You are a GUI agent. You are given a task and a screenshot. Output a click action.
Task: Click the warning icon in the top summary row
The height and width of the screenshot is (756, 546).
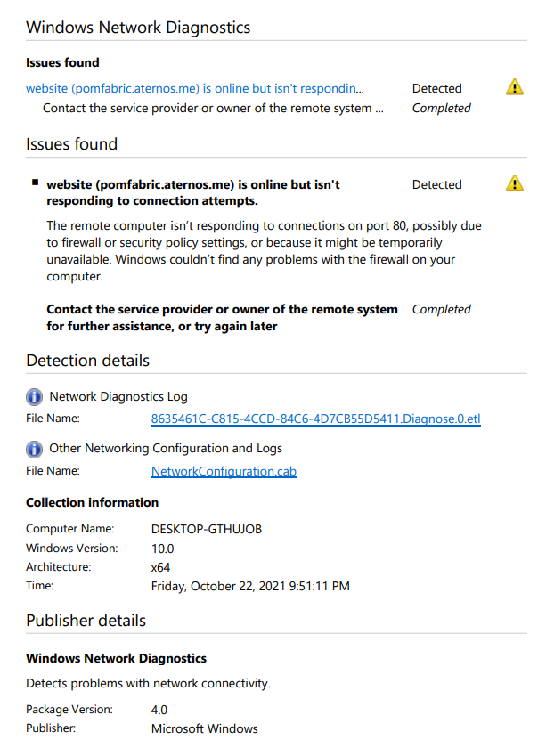pyautogui.click(x=515, y=87)
